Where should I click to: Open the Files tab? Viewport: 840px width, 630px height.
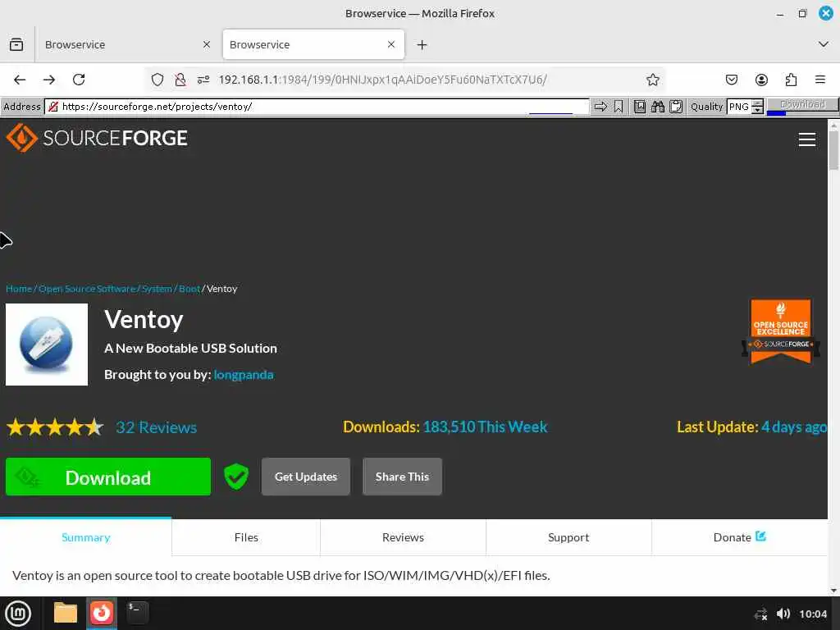pyautogui.click(x=246, y=537)
